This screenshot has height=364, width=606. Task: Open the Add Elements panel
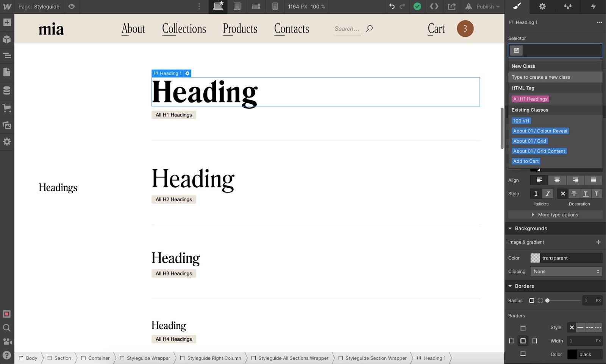point(7,22)
